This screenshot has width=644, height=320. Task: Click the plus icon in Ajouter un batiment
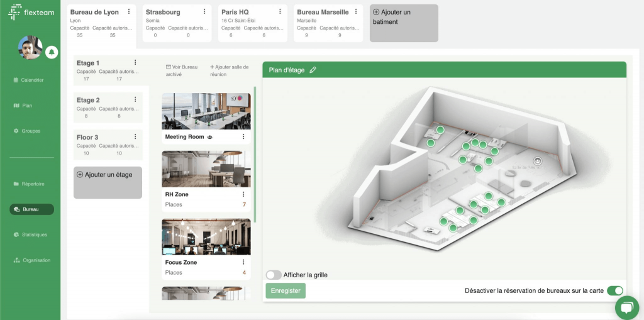tap(376, 12)
